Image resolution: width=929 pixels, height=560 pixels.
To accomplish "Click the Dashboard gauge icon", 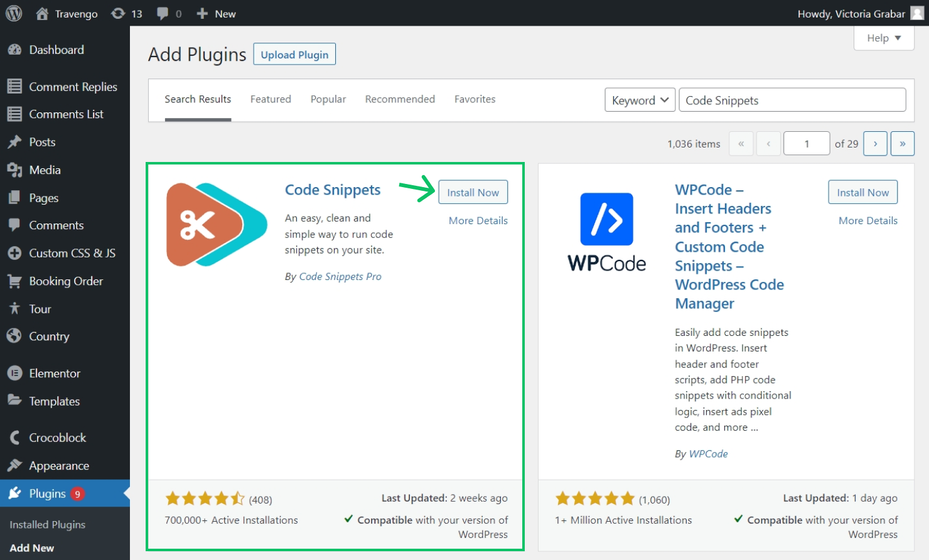I will (x=14, y=50).
